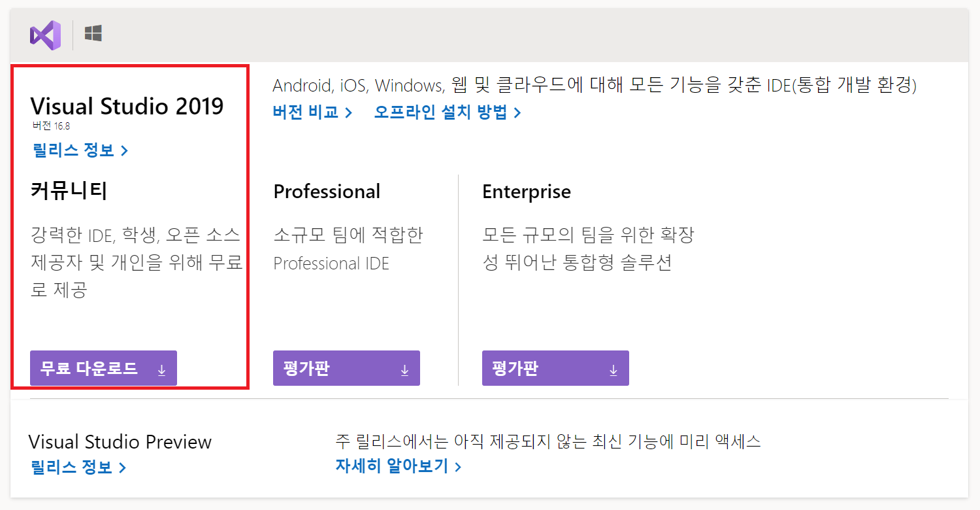Click the 모든 규모의 팀을 위한 확장 text

pyautogui.click(x=588, y=235)
